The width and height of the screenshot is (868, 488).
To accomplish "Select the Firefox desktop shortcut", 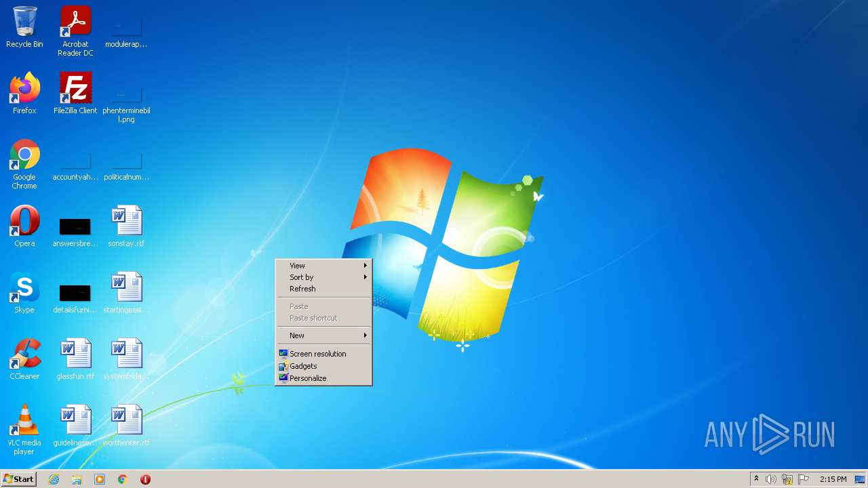I will (24, 94).
